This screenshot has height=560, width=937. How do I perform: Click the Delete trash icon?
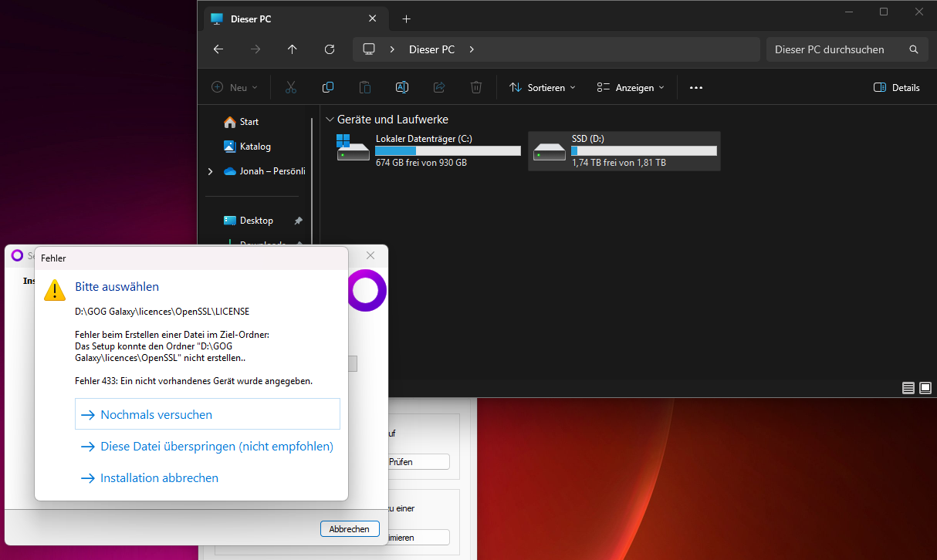[x=476, y=87]
